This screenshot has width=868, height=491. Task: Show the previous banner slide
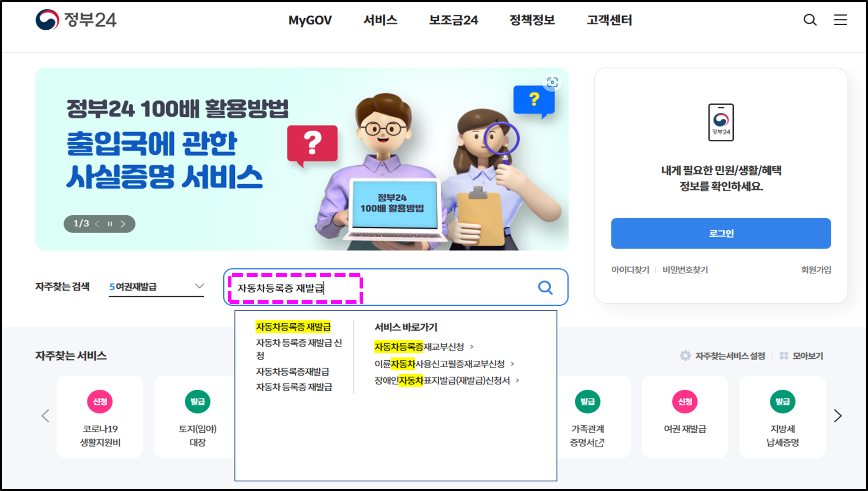97,224
